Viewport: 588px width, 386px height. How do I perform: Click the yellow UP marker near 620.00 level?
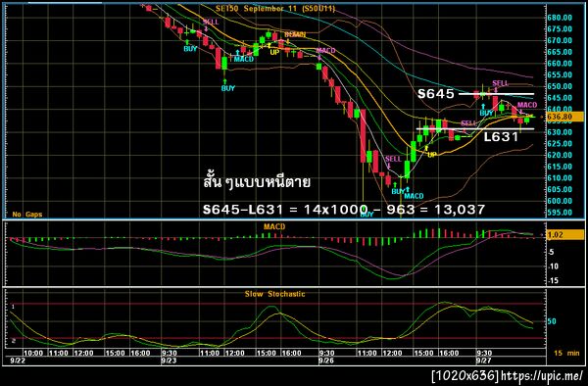click(x=432, y=155)
